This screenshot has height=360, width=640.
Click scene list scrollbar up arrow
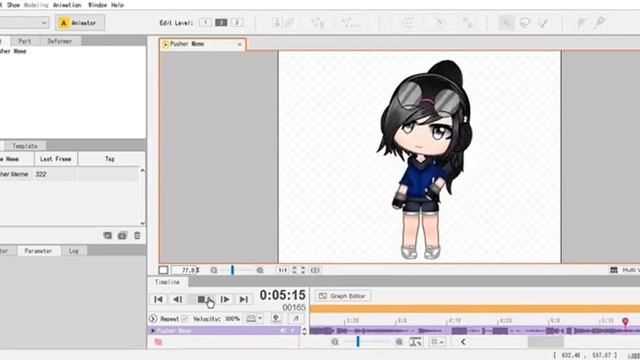pyautogui.click(x=142, y=170)
